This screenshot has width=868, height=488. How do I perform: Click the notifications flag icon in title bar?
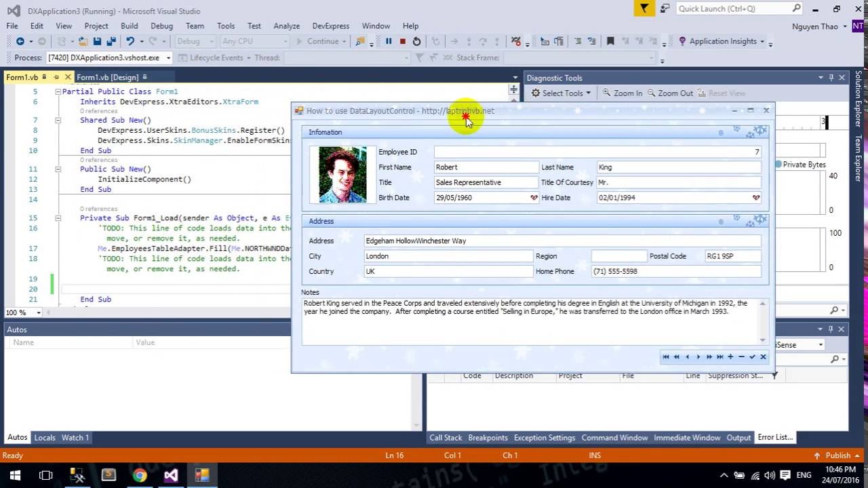(644, 9)
